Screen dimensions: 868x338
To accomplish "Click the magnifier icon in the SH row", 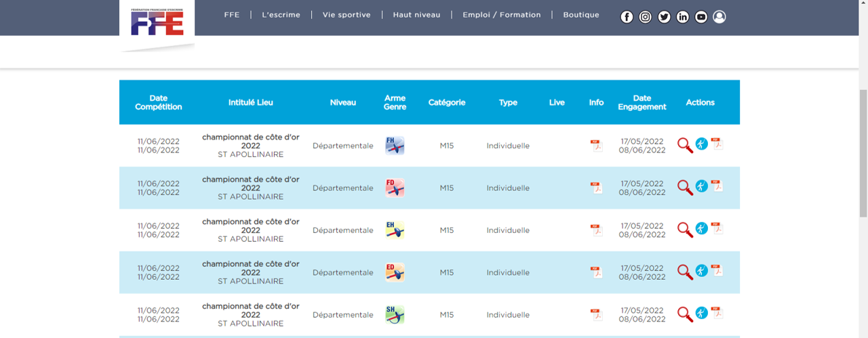I will (685, 314).
